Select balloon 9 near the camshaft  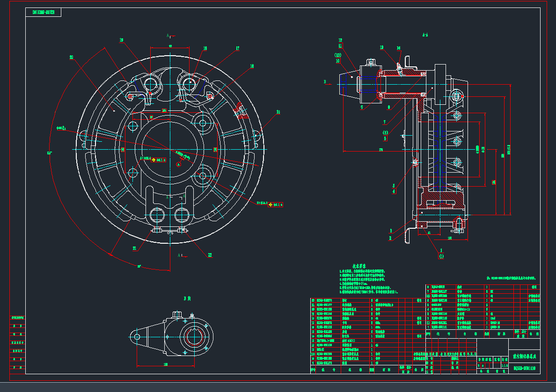[362, 107]
